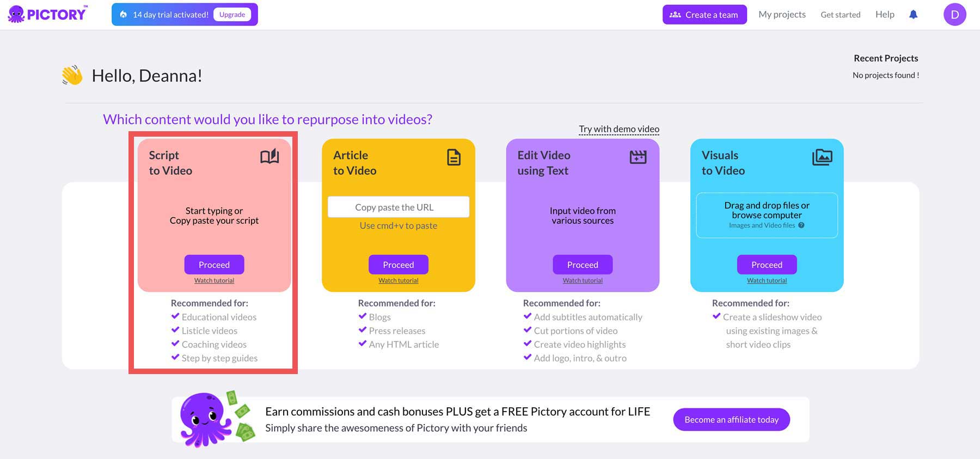Click the Article to Video document icon
Image resolution: width=980 pixels, height=459 pixels.
click(x=454, y=157)
